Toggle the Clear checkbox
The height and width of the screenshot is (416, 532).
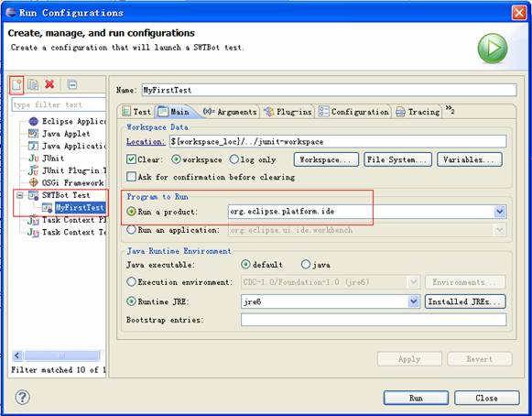click(131, 159)
